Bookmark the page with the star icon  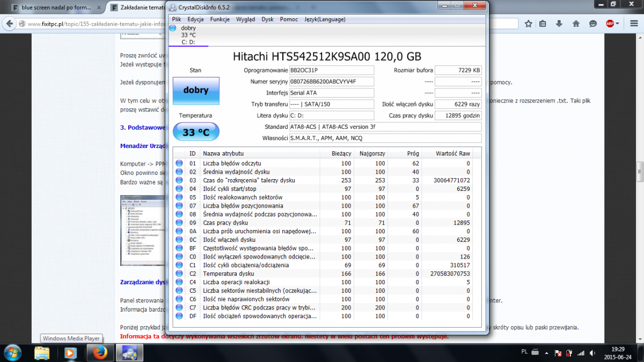tap(528, 24)
